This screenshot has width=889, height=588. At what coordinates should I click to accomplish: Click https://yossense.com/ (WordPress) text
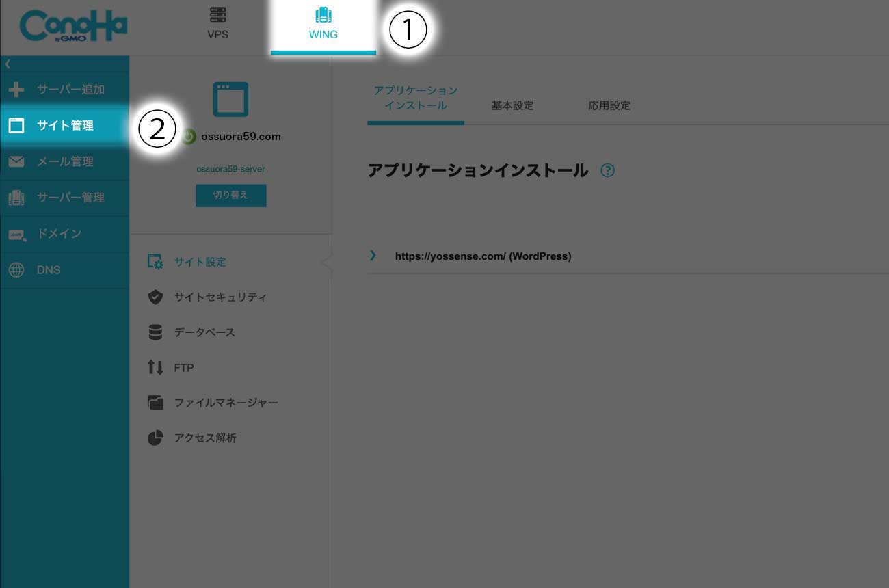click(483, 256)
